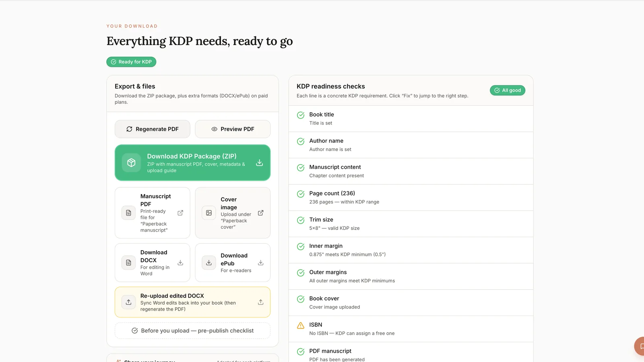Click the PDF manuscript check icon
The height and width of the screenshot is (362, 644).
[301, 352]
